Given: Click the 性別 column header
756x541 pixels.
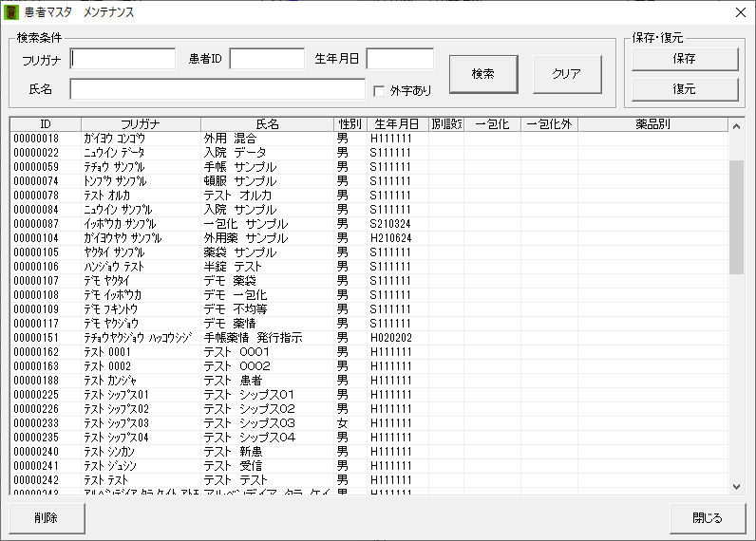Looking at the screenshot, I should (x=349, y=124).
